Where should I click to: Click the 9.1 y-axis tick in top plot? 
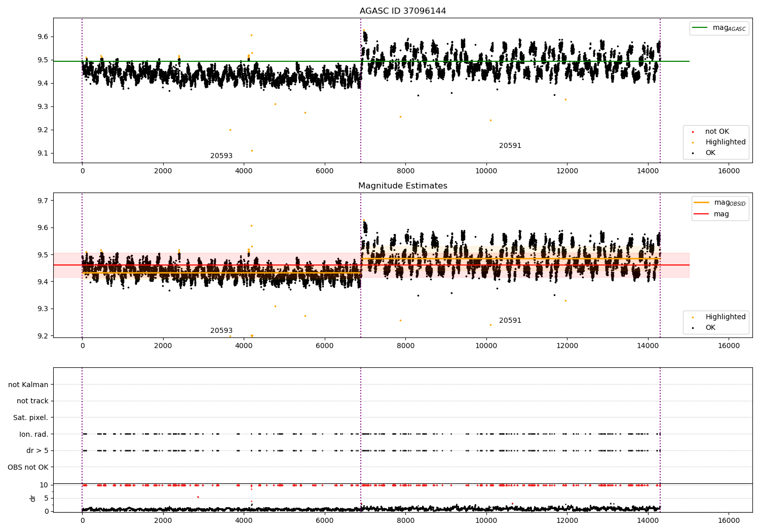click(x=42, y=154)
